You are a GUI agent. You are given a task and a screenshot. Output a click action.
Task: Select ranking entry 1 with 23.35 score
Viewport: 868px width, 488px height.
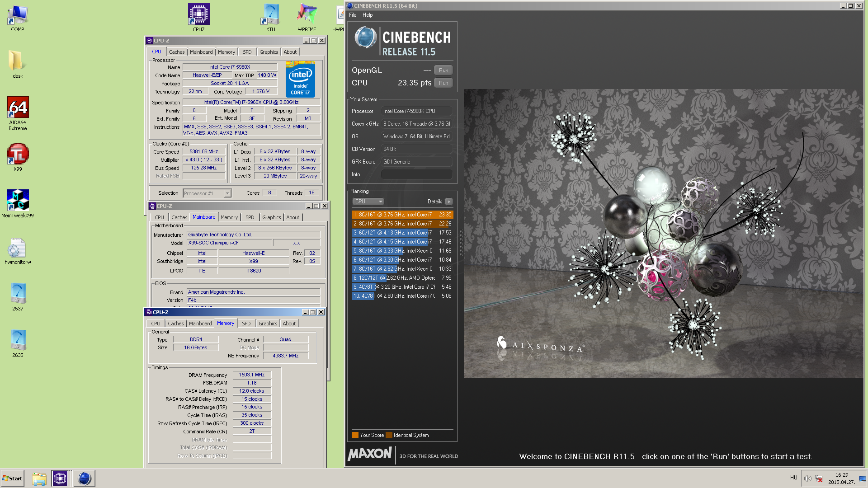[402, 215]
